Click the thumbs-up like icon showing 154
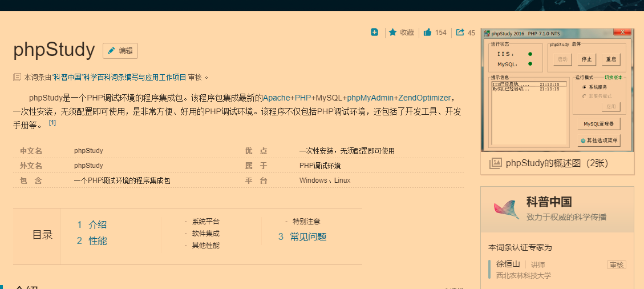This screenshot has height=289, width=644. coord(427,32)
